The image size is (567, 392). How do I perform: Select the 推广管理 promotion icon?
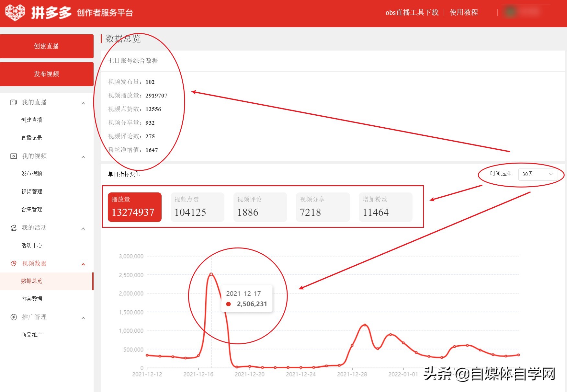click(13, 317)
